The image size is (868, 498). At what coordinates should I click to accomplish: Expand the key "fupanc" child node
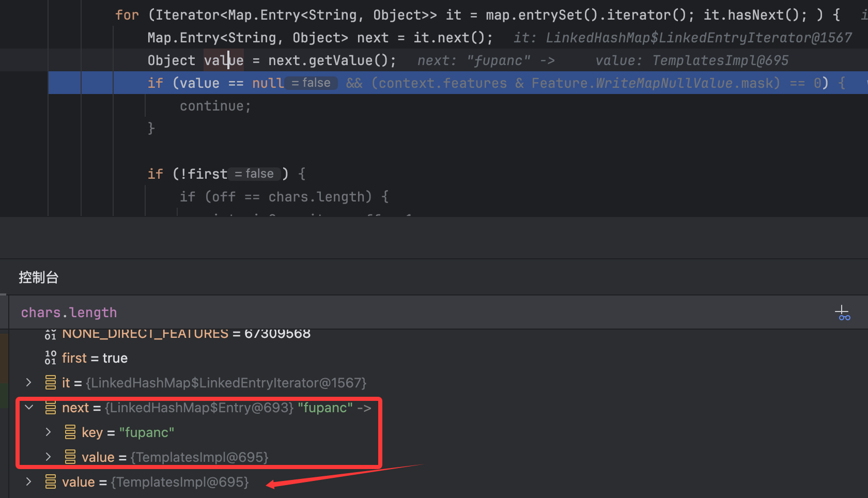tap(49, 432)
